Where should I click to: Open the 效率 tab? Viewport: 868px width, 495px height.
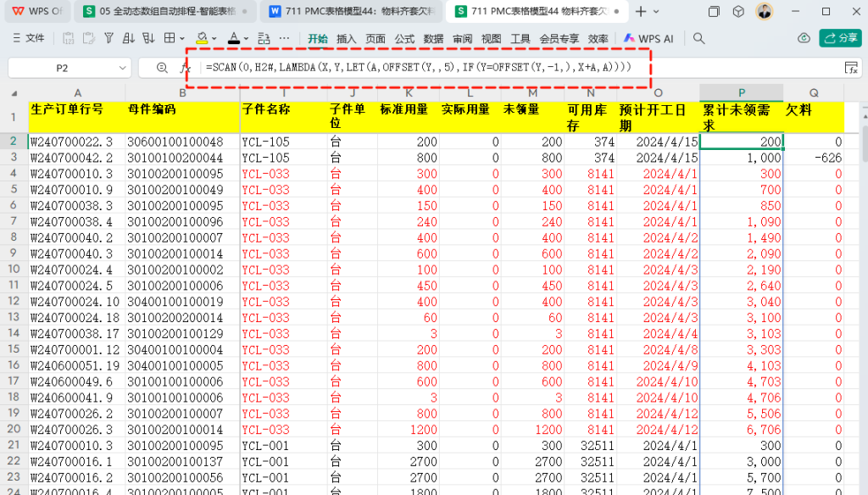click(598, 39)
